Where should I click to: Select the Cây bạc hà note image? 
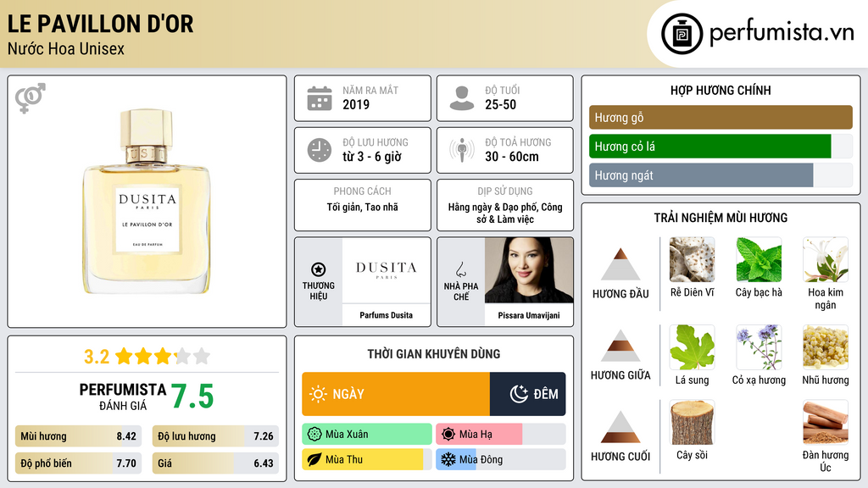[759, 259]
